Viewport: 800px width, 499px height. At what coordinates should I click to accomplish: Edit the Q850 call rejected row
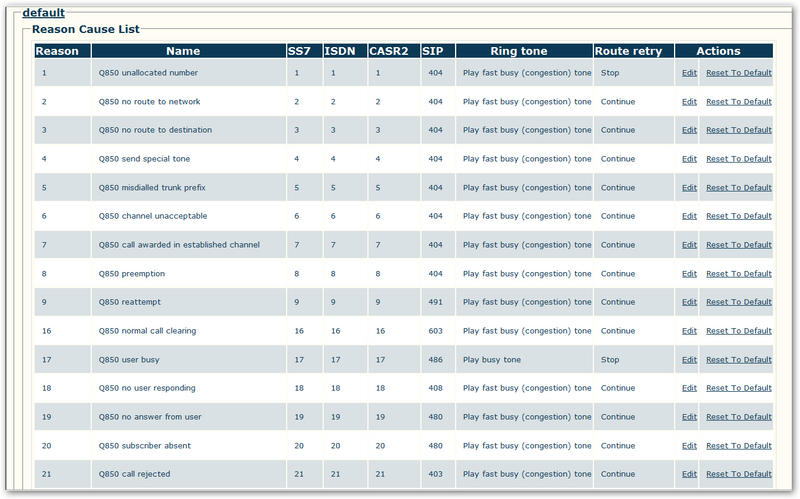pos(689,474)
